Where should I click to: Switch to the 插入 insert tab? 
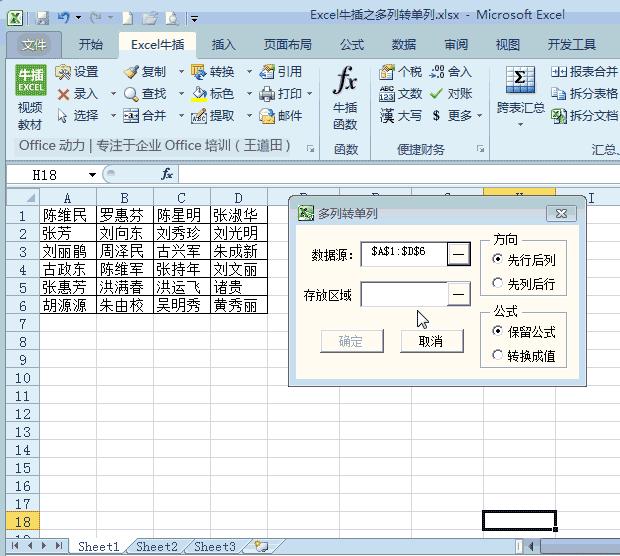[x=224, y=45]
